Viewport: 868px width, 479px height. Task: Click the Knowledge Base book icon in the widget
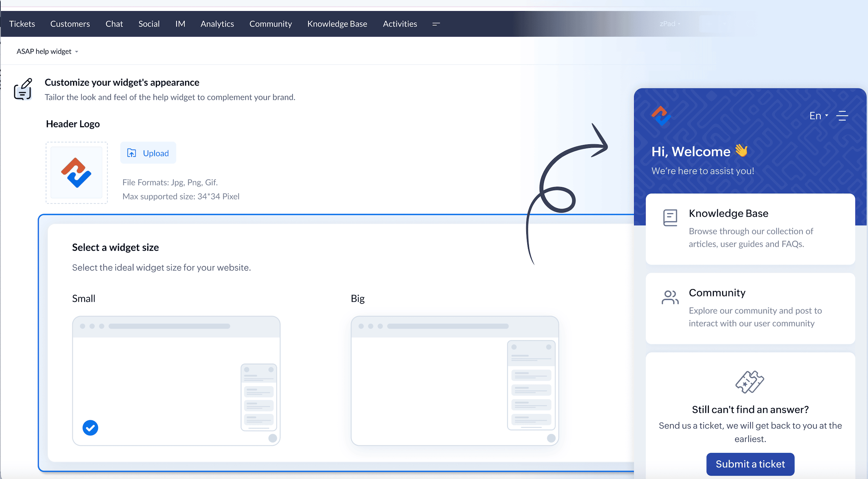[670, 218]
